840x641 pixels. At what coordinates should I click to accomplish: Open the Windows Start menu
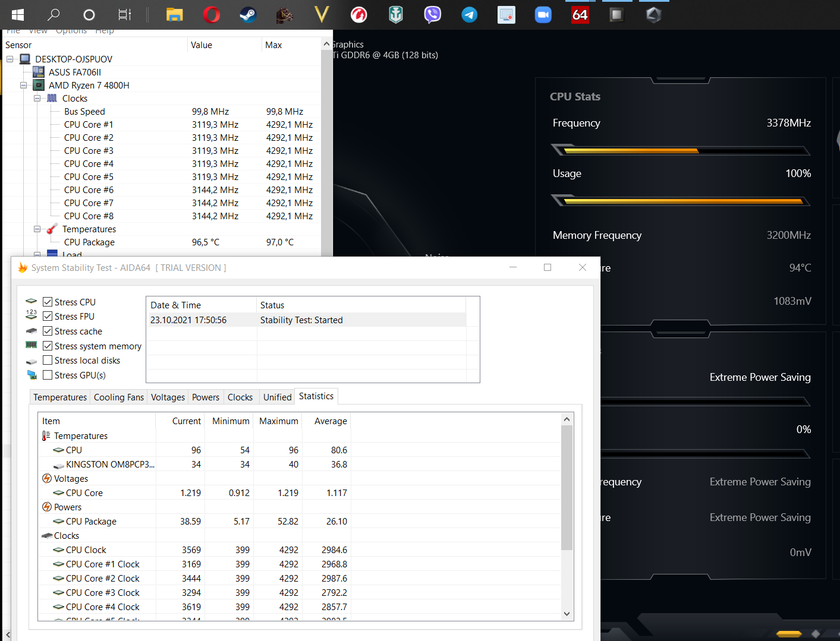click(x=18, y=15)
